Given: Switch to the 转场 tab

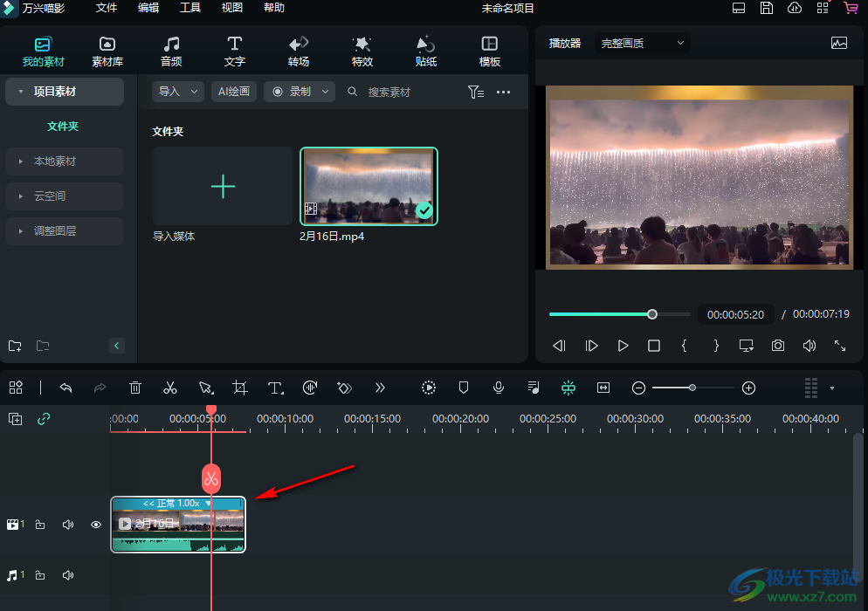Looking at the screenshot, I should 299,51.
